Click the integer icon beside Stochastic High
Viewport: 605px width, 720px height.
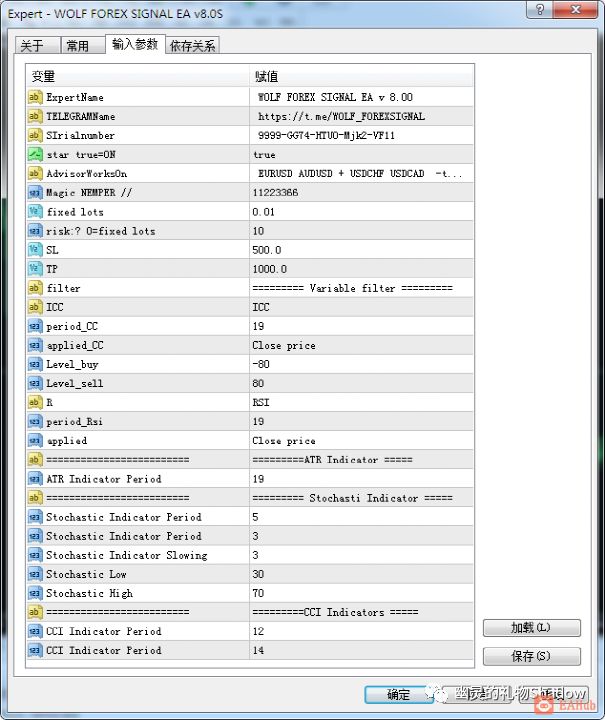(35, 593)
